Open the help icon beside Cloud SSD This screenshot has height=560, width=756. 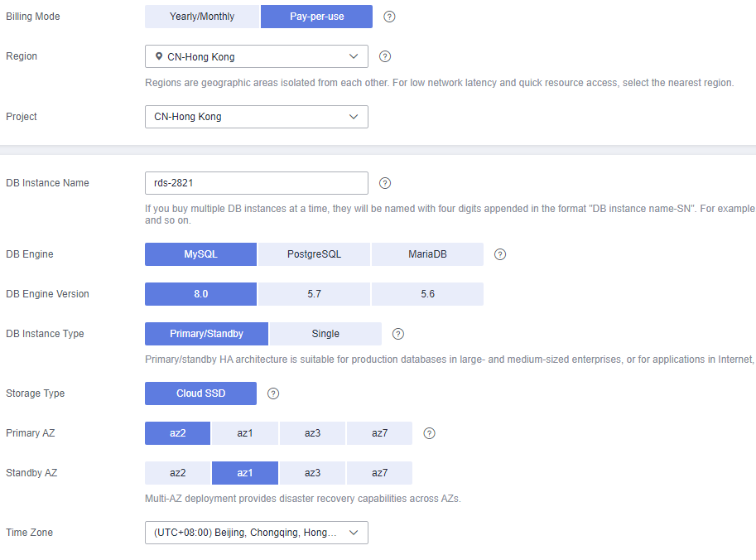(273, 393)
